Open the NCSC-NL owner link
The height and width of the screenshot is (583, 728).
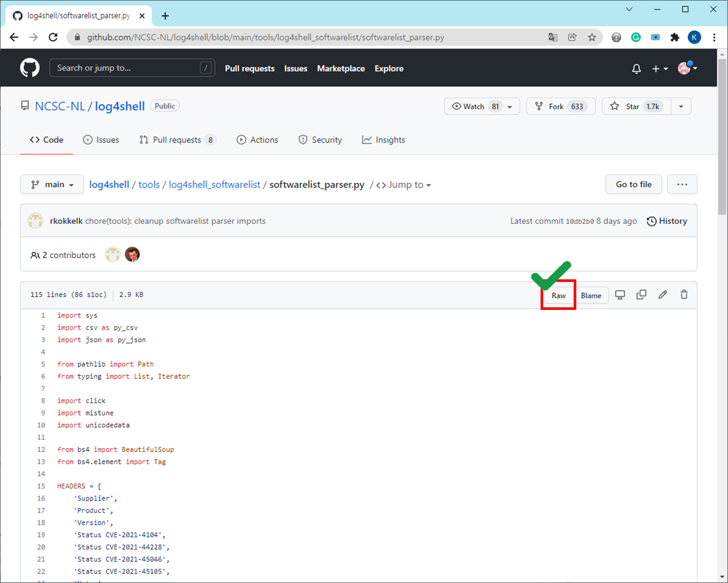[60, 106]
